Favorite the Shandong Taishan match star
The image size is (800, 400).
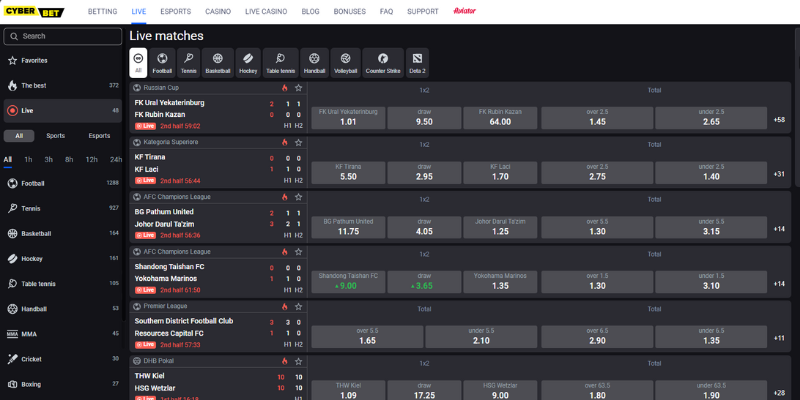298,252
